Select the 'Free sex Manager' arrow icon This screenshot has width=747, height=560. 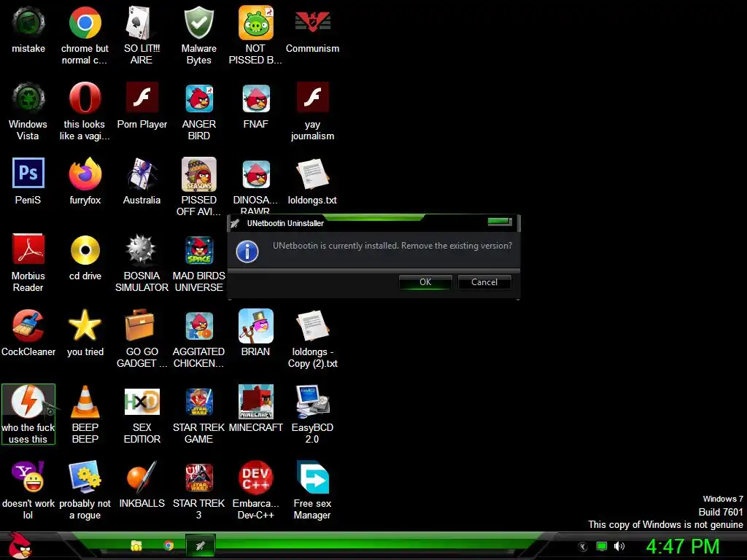(312, 477)
